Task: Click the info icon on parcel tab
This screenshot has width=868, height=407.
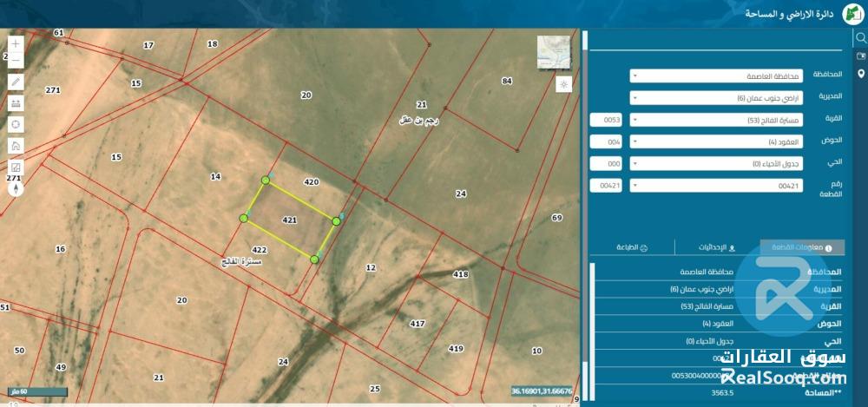Action: click(828, 248)
